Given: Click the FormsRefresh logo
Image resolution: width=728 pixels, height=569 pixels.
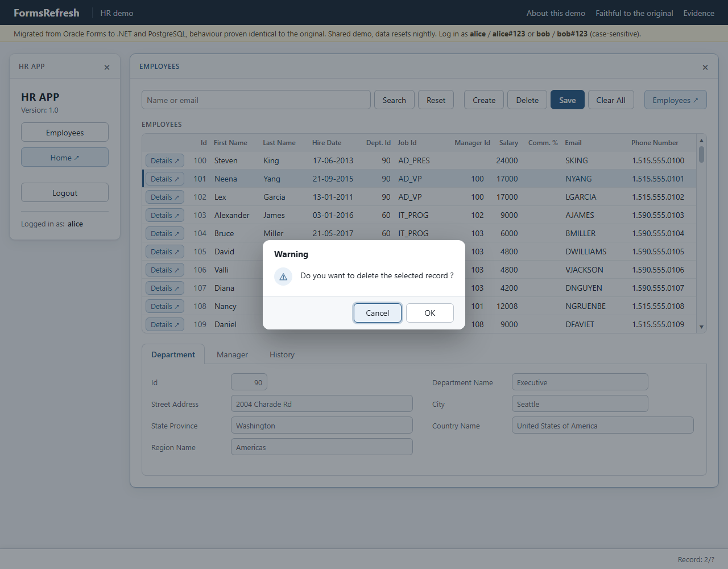Looking at the screenshot, I should click(47, 13).
